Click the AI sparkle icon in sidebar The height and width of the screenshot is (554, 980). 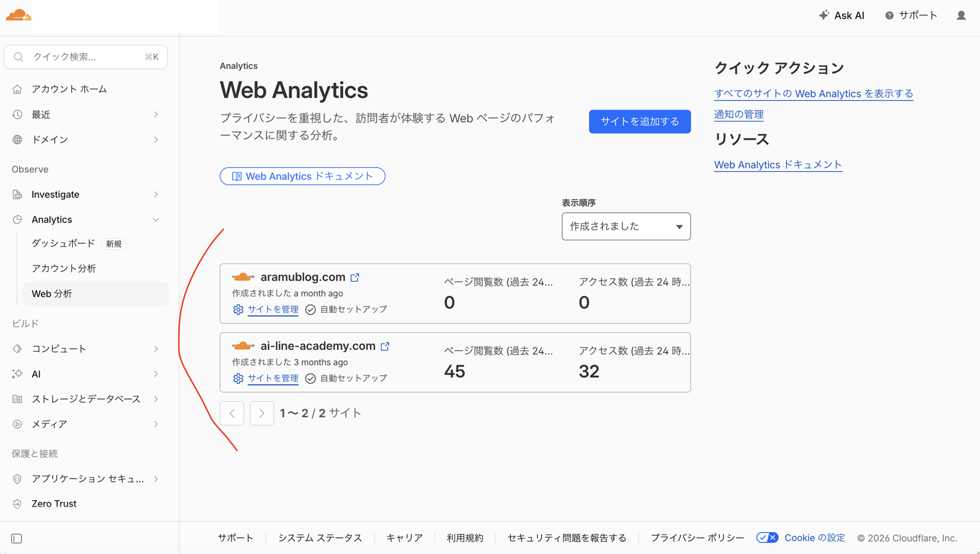pyautogui.click(x=17, y=374)
